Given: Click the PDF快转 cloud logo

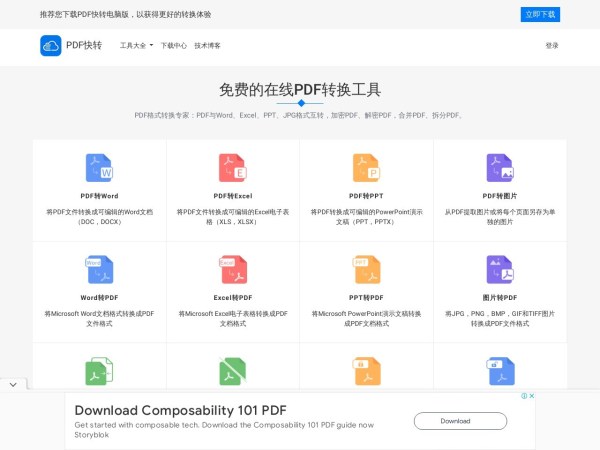Looking at the screenshot, I should (51, 45).
